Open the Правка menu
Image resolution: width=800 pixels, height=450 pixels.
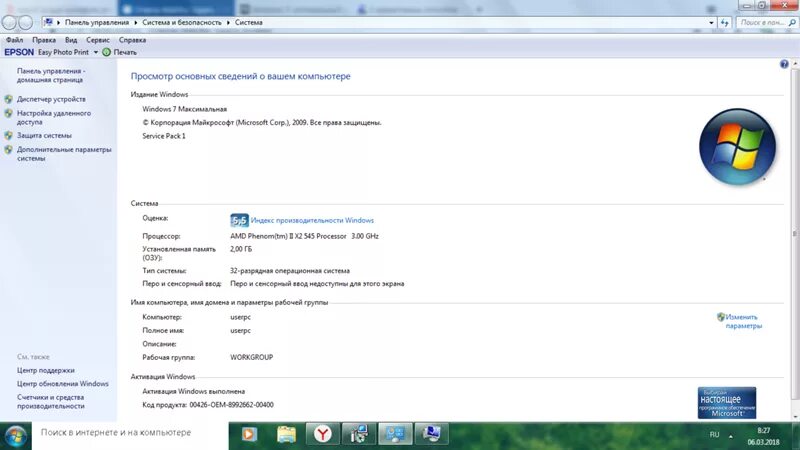click(x=44, y=40)
